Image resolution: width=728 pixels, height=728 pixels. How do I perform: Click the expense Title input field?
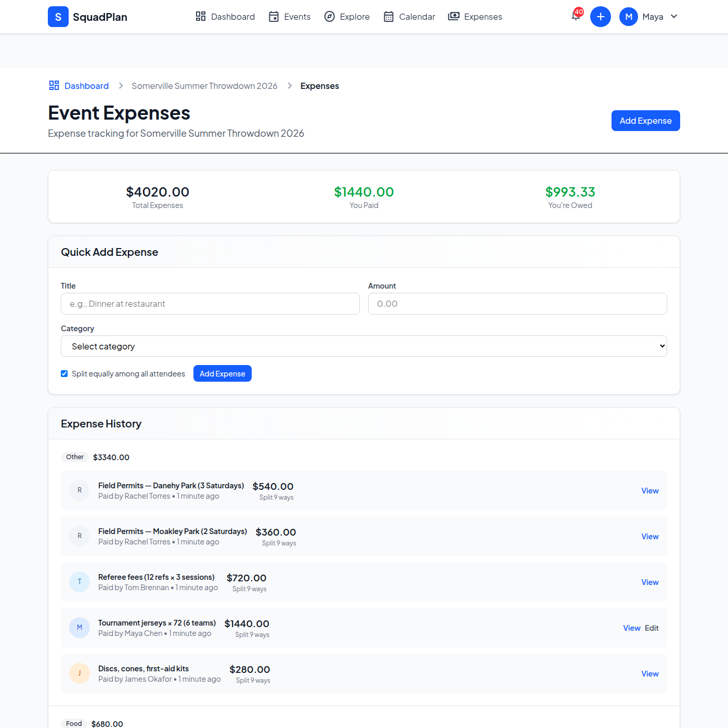[x=210, y=304]
